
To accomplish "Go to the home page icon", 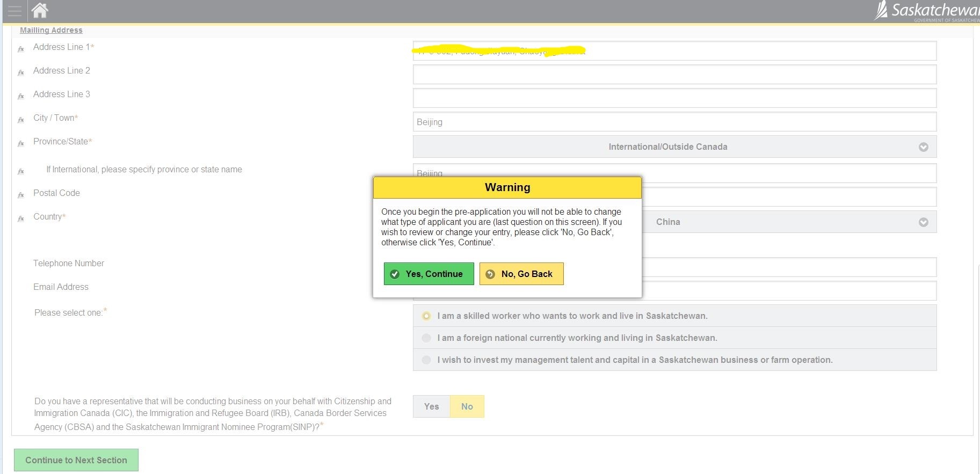I will pyautogui.click(x=40, y=10).
